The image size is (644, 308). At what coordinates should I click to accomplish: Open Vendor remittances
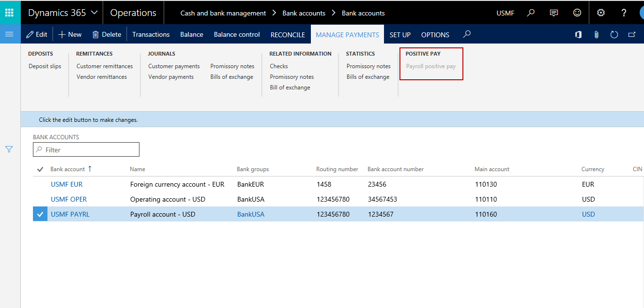pos(102,77)
